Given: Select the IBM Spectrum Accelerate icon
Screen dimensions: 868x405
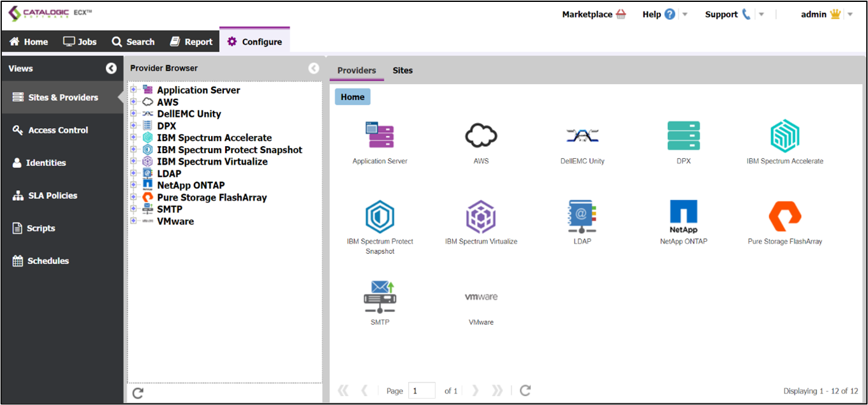Looking at the screenshot, I should tap(785, 136).
